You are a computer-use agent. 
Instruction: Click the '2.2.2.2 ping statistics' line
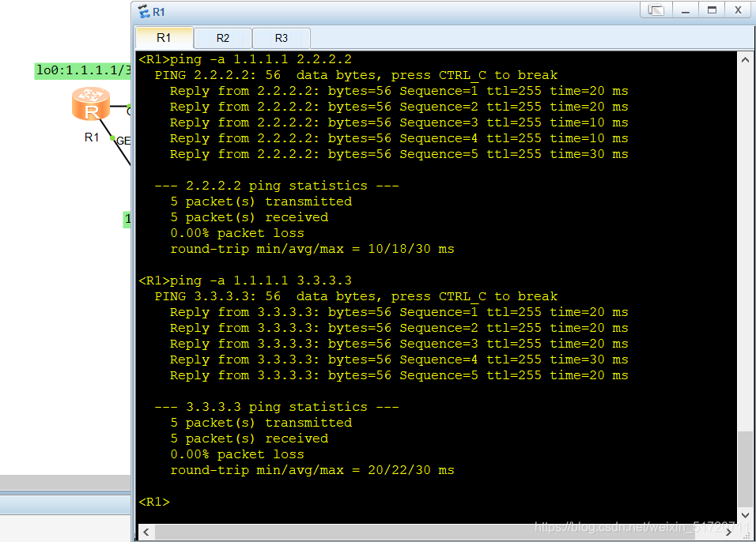coord(277,186)
